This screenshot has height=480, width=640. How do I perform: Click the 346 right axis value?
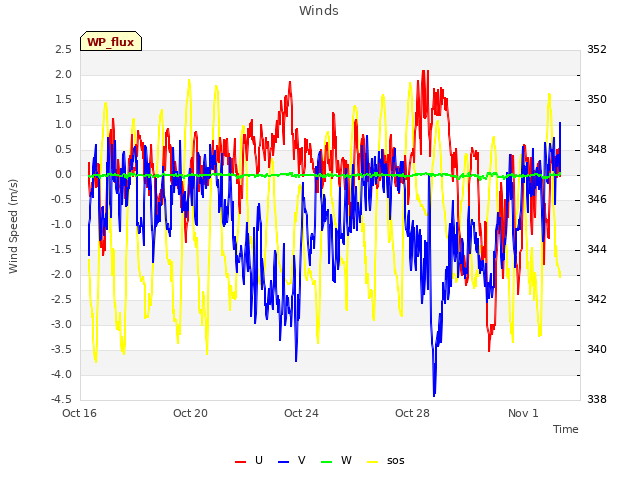[x=597, y=200]
